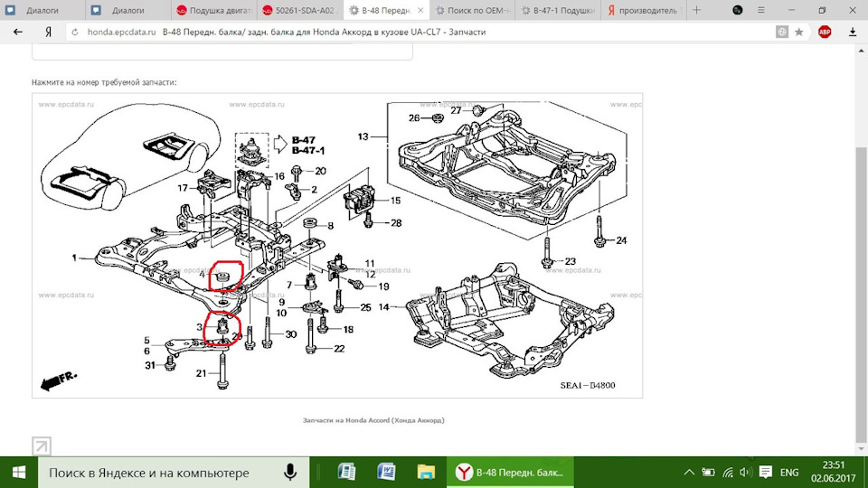
Task: Select part number 14 subframe label
Action: (383, 306)
